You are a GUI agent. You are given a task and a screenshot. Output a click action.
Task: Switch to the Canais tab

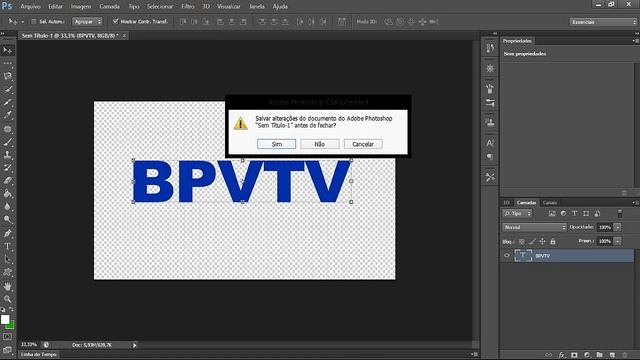click(x=550, y=202)
